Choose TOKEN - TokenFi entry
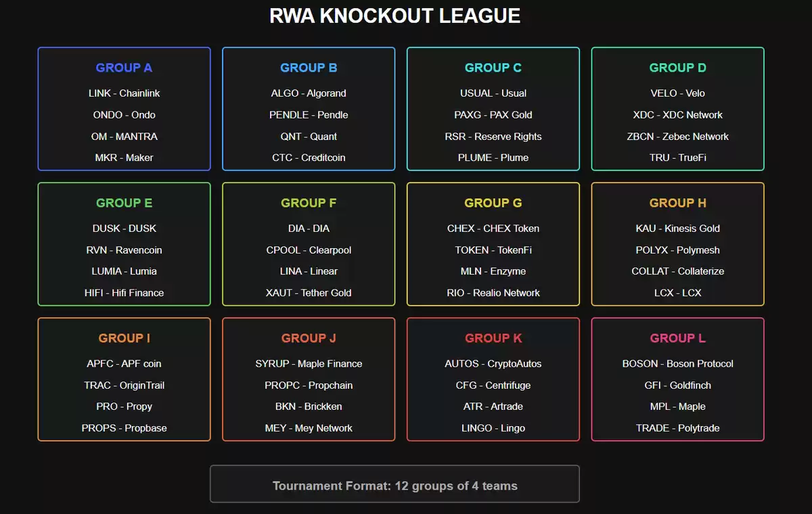 pos(493,250)
